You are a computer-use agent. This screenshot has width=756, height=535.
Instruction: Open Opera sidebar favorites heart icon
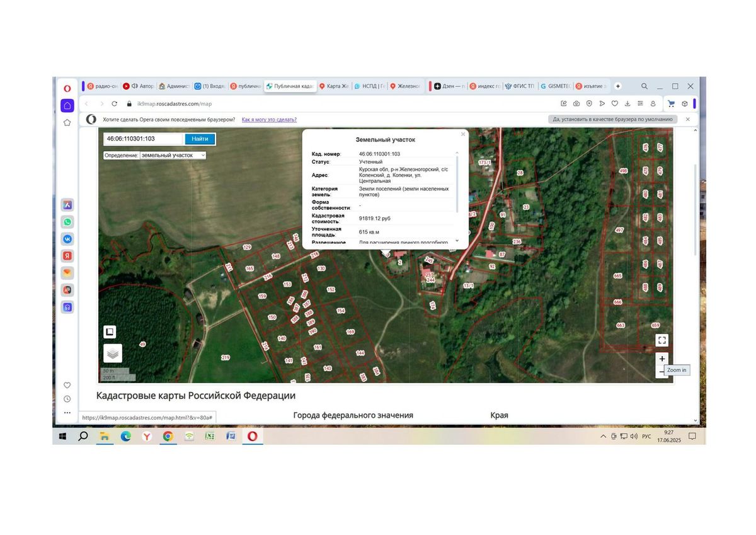pos(67,385)
